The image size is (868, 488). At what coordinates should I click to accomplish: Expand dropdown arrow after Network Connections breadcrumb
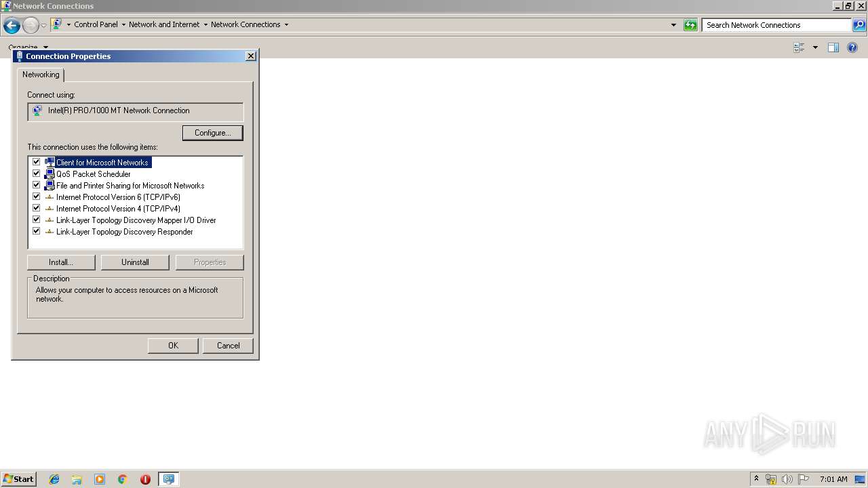pos(286,24)
